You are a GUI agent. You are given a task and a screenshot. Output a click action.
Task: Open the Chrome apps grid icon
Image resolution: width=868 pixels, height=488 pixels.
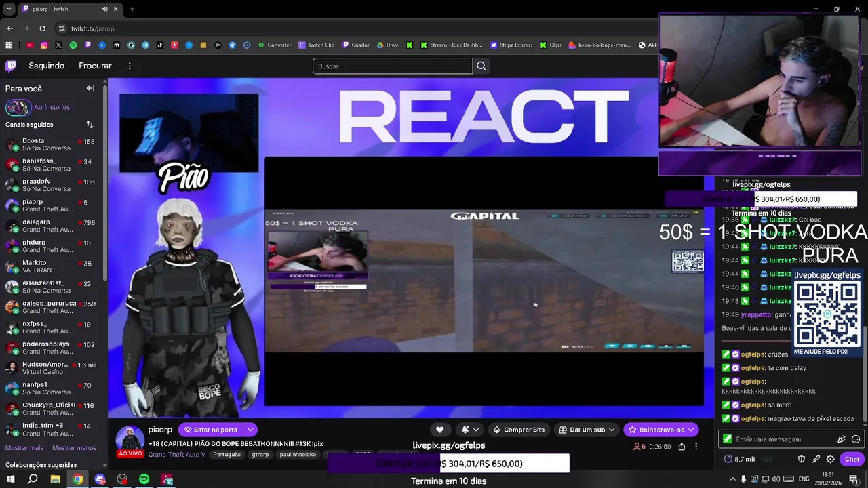[x=9, y=45]
